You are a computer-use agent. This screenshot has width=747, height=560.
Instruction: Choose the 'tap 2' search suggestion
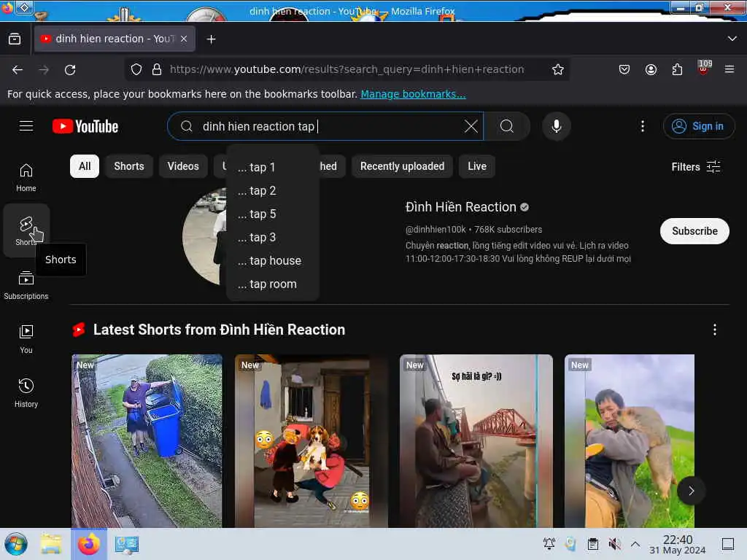coord(273,190)
